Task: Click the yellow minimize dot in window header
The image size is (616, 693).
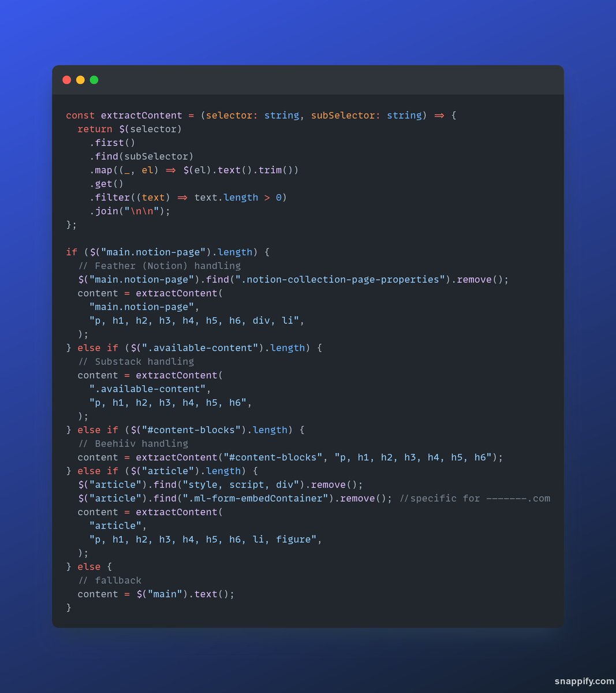Action: click(80, 80)
